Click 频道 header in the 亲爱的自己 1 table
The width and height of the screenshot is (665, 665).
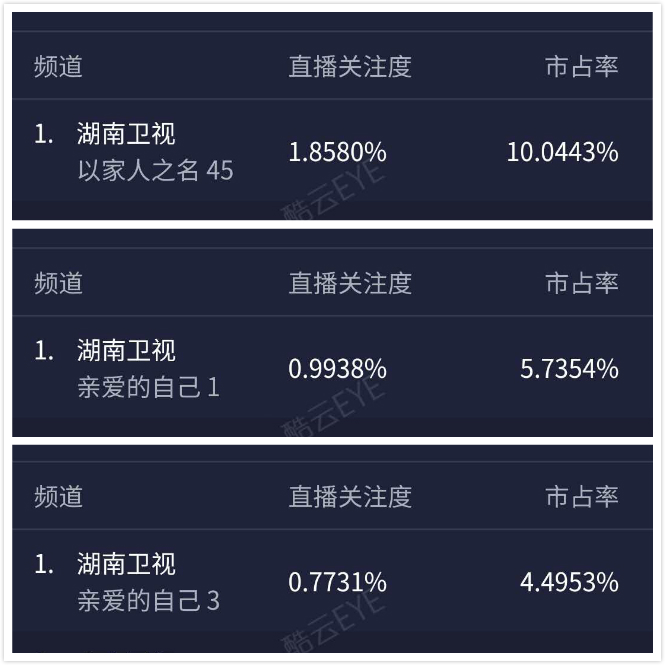(x=59, y=283)
